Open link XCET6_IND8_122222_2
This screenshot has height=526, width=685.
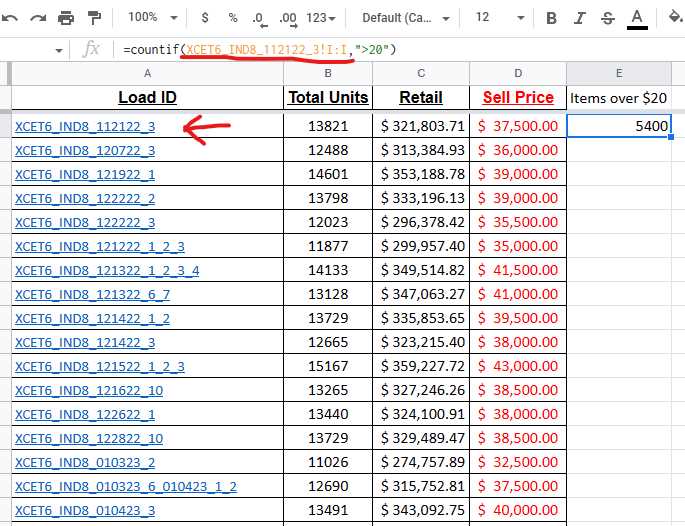[x=85, y=199]
